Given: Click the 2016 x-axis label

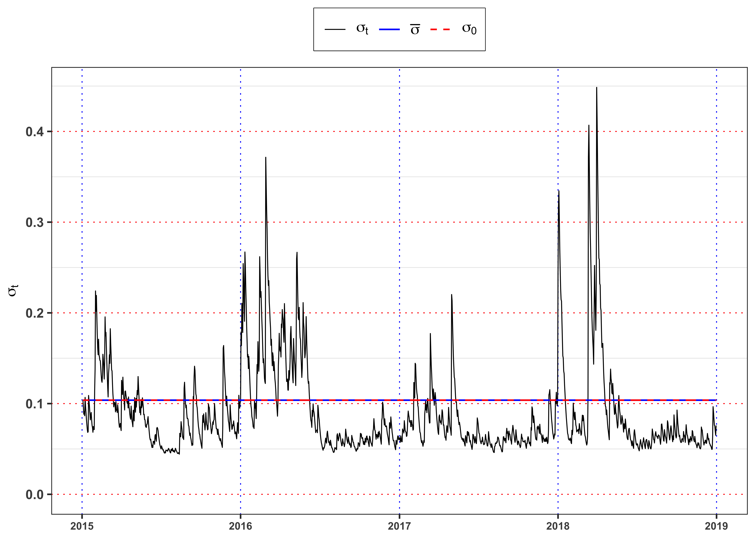Looking at the screenshot, I should click(240, 526).
